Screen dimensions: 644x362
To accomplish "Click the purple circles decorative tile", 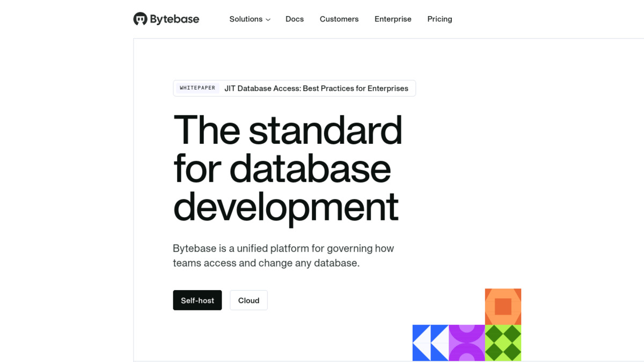I will point(466,343).
